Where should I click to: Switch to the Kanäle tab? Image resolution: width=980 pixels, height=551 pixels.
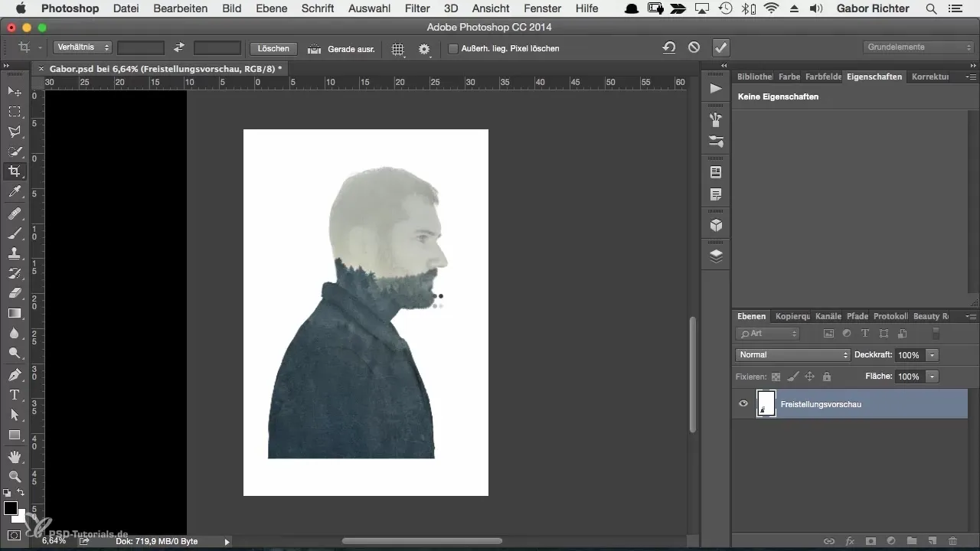coord(828,316)
